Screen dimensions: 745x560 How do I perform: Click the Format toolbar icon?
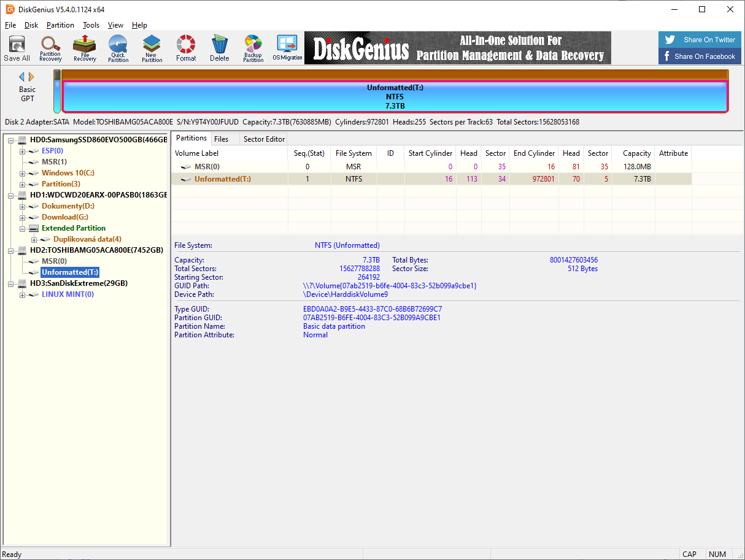click(x=186, y=48)
